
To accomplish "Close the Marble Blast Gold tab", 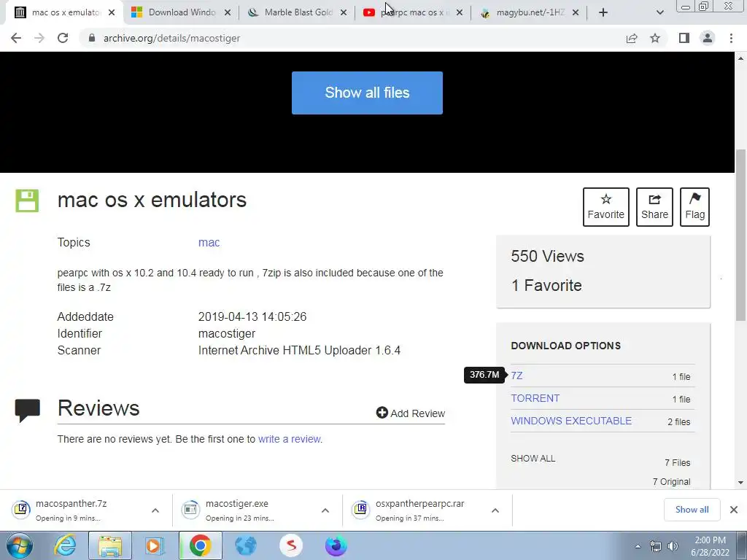I will 344,12.
